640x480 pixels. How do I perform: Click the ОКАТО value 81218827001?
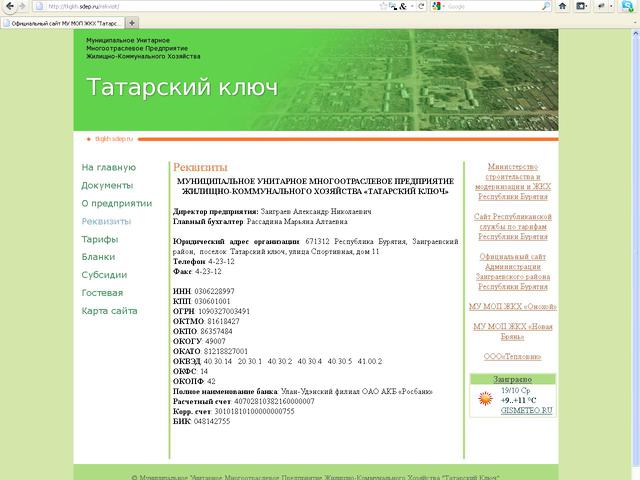point(226,351)
